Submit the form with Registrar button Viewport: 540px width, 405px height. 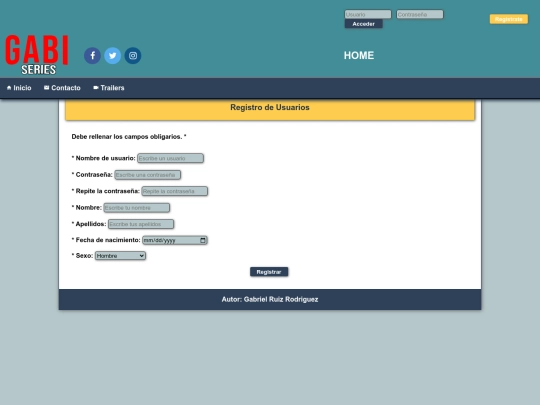click(269, 272)
